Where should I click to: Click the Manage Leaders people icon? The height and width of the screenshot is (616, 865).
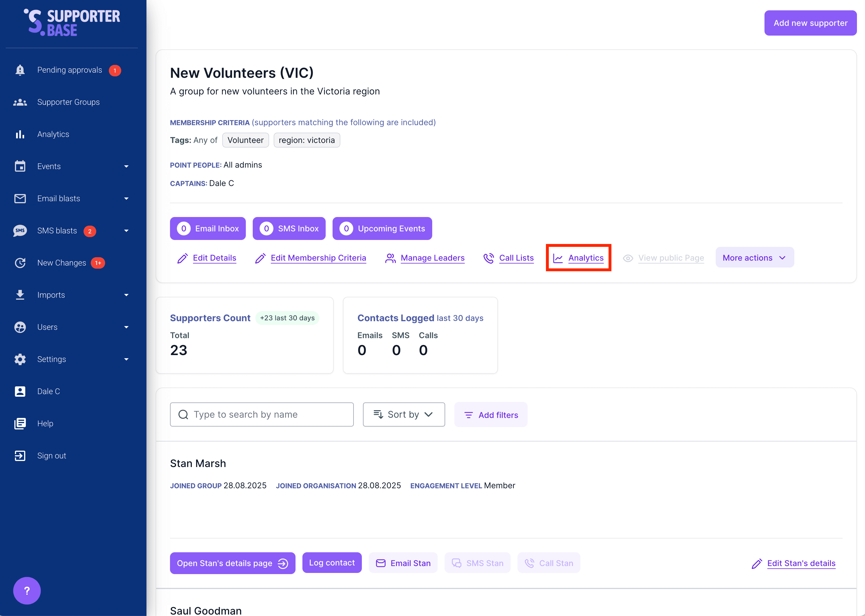pyautogui.click(x=390, y=258)
